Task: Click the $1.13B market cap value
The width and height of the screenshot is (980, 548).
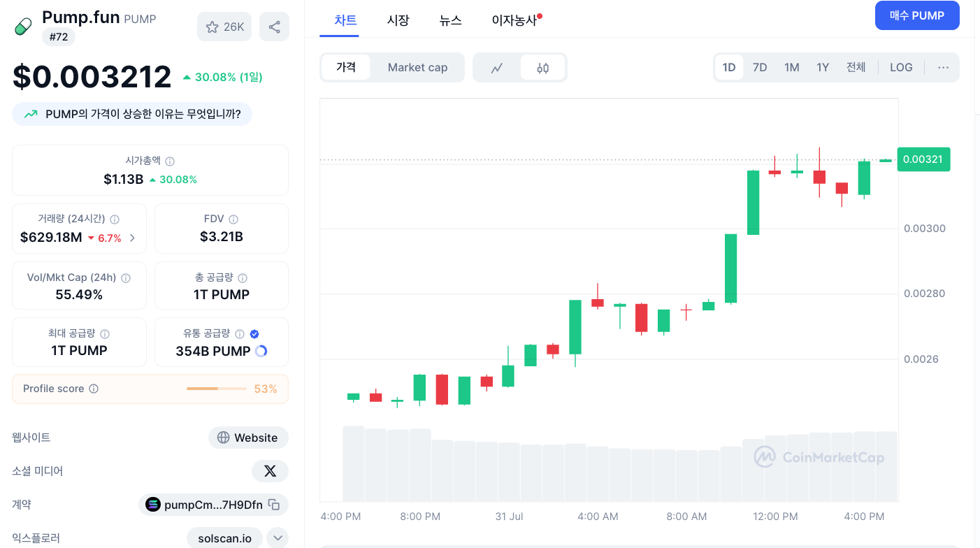Action: [x=124, y=180]
